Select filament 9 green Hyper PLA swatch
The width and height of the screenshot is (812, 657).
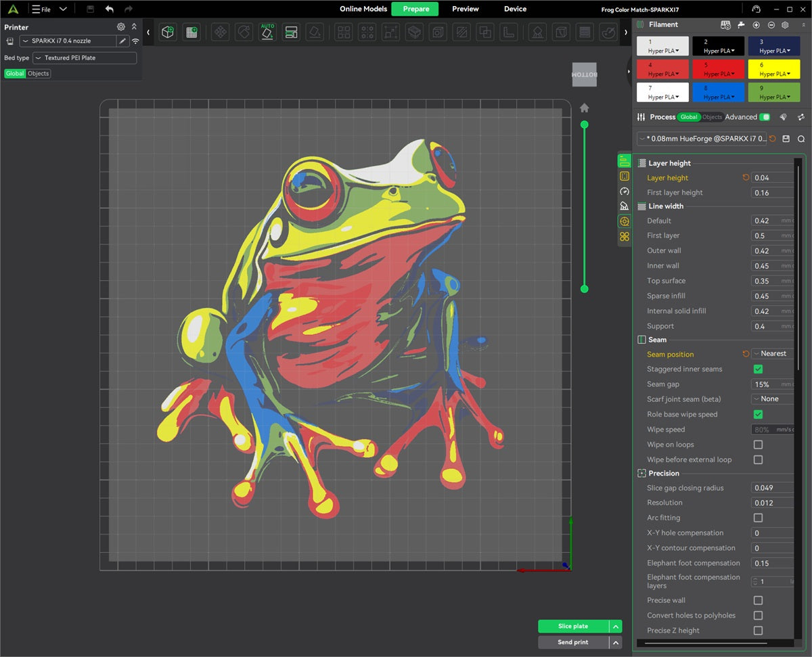coord(774,92)
